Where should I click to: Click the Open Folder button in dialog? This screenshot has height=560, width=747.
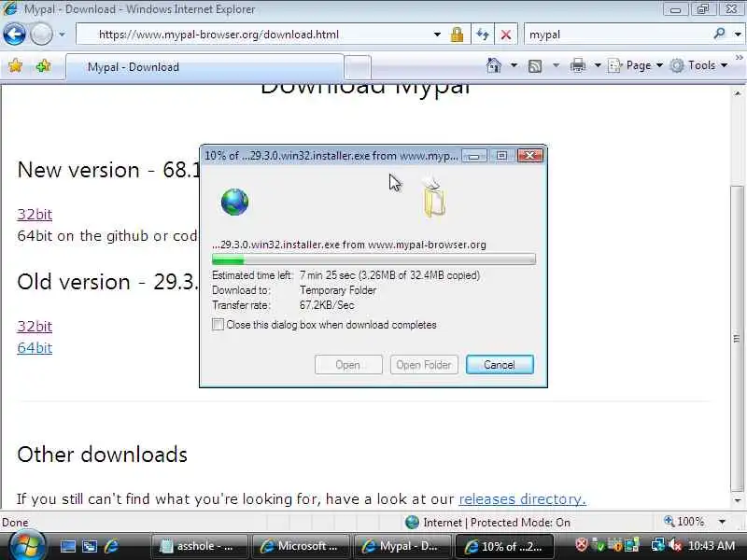tap(424, 365)
